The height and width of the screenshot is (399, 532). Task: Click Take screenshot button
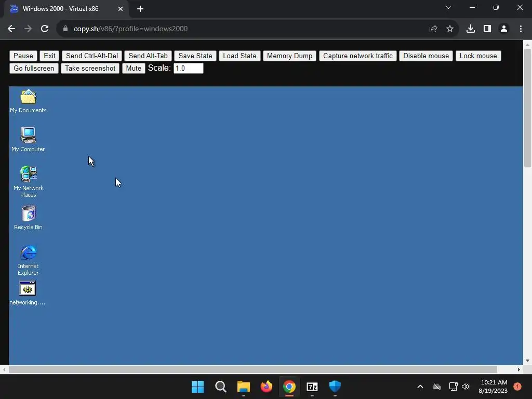click(x=90, y=68)
